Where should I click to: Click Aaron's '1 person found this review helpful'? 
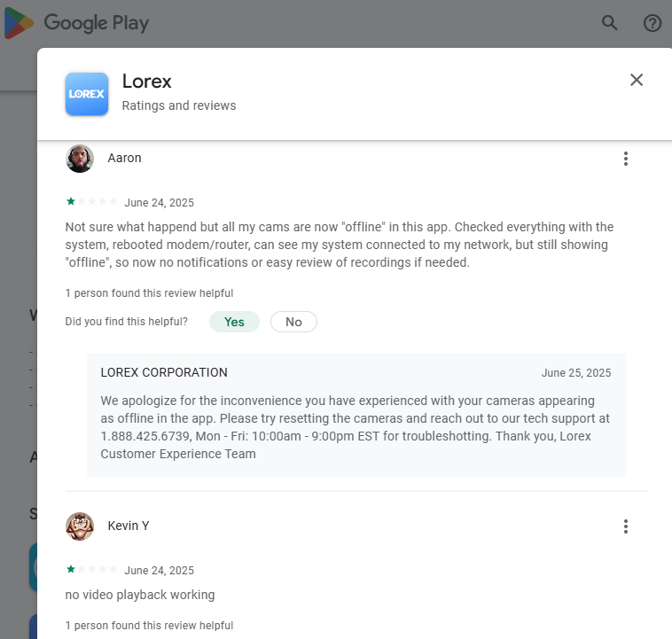[x=149, y=293]
